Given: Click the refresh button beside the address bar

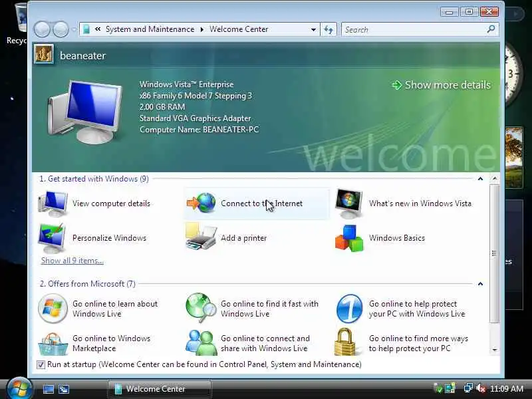Looking at the screenshot, I should click(329, 29).
